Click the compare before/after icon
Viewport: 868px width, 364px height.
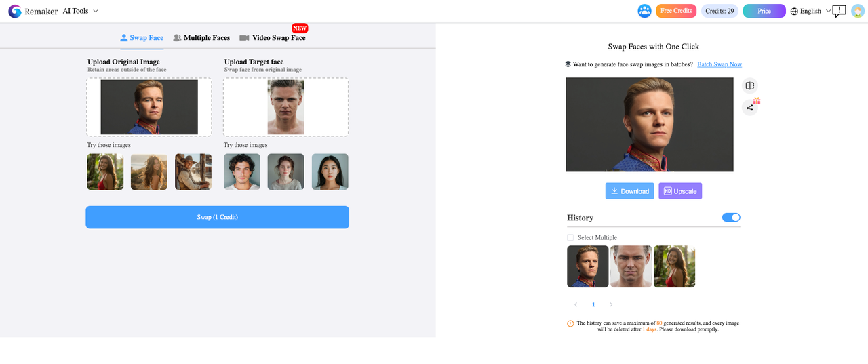[x=749, y=86]
